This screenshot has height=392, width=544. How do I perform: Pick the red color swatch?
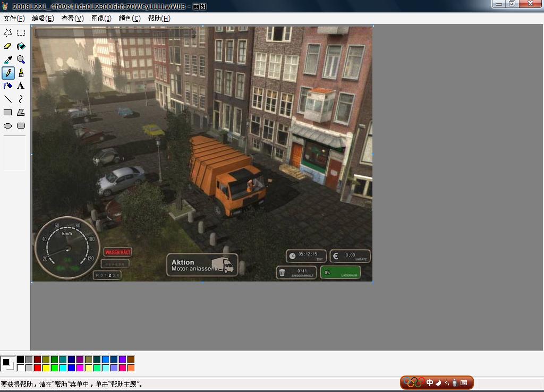click(37, 368)
